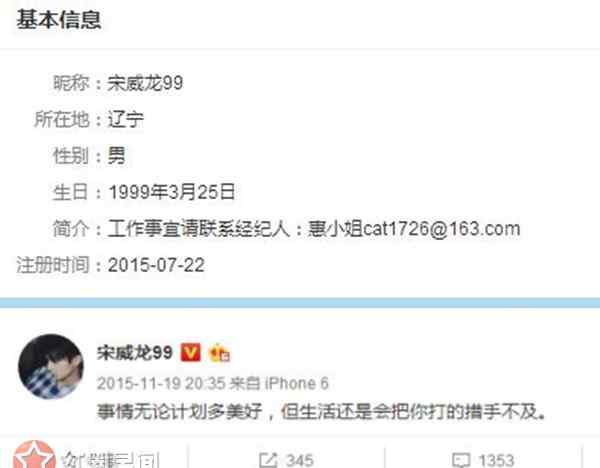Screen dimensions: 600x468
Task: Click the gender value 男
Action: pos(116,156)
